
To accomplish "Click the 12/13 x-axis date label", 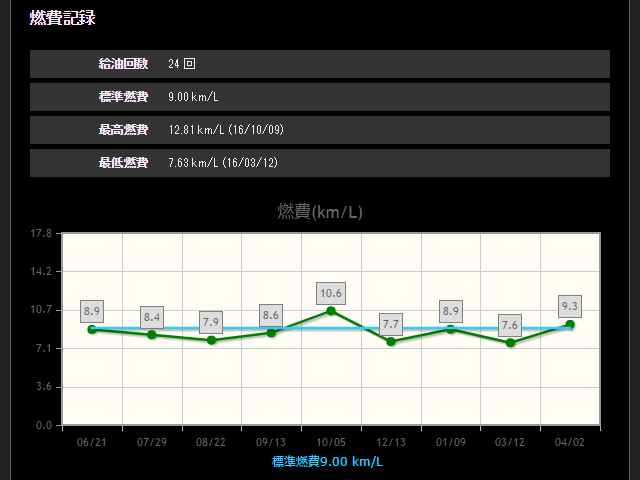I will coord(391,442).
